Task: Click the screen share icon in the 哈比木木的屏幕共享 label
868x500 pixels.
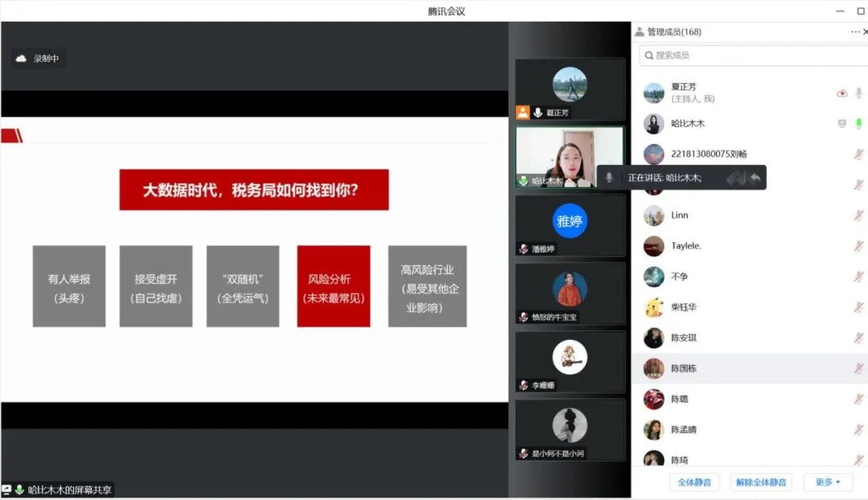Action: [8, 489]
